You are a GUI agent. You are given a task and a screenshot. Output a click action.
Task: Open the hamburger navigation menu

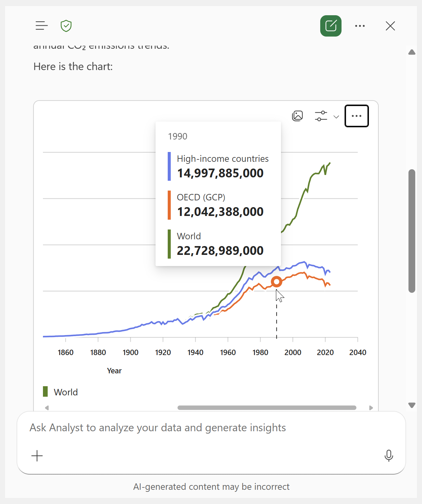(x=42, y=26)
